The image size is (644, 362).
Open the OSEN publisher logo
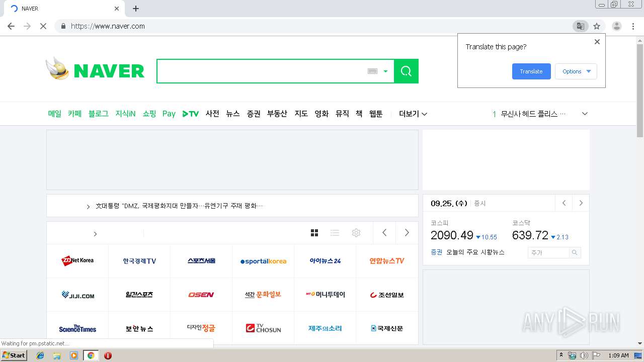(201, 295)
